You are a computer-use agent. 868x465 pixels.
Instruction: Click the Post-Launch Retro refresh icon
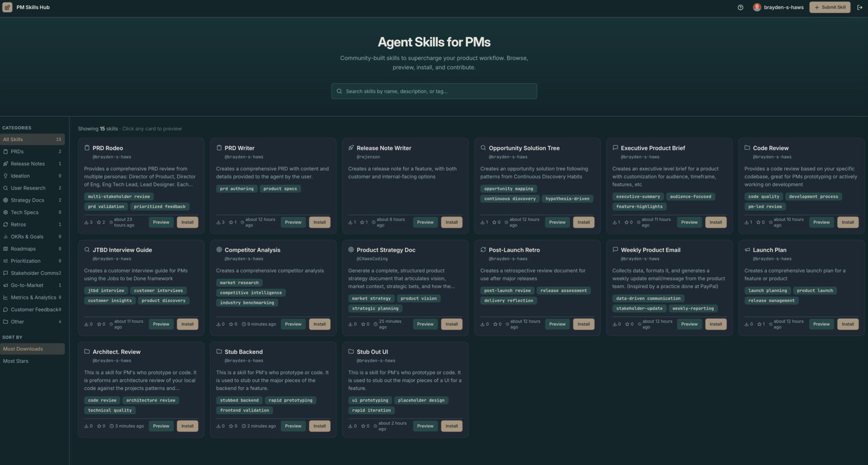pos(483,250)
